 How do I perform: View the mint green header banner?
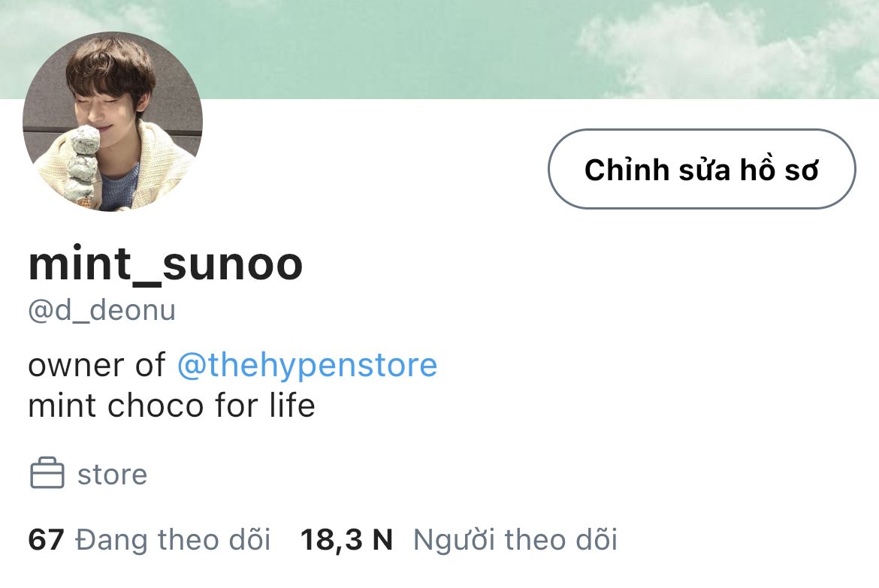(439, 50)
